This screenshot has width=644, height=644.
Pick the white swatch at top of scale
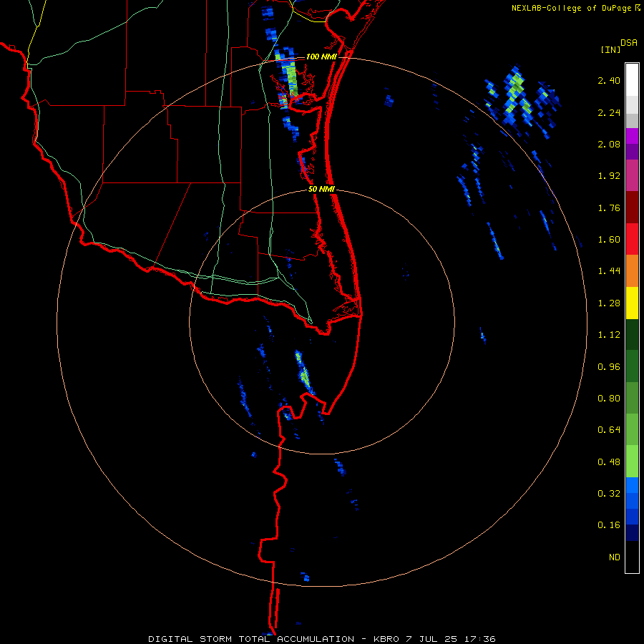(x=632, y=79)
